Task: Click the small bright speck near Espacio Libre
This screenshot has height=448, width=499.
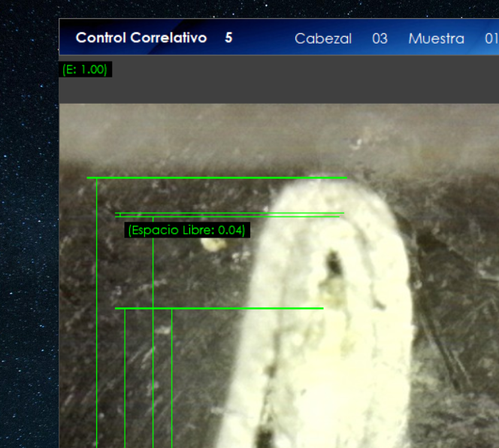Action: (207, 244)
